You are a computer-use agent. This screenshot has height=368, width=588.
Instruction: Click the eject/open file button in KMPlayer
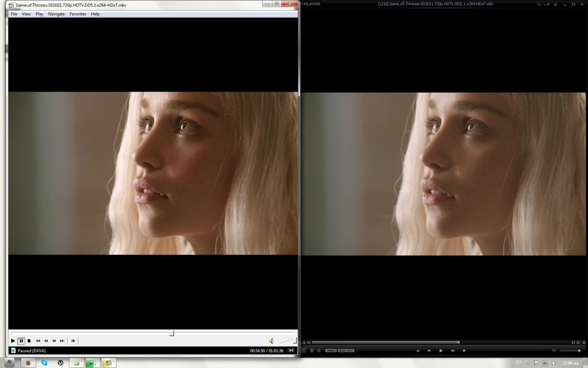coord(418,350)
